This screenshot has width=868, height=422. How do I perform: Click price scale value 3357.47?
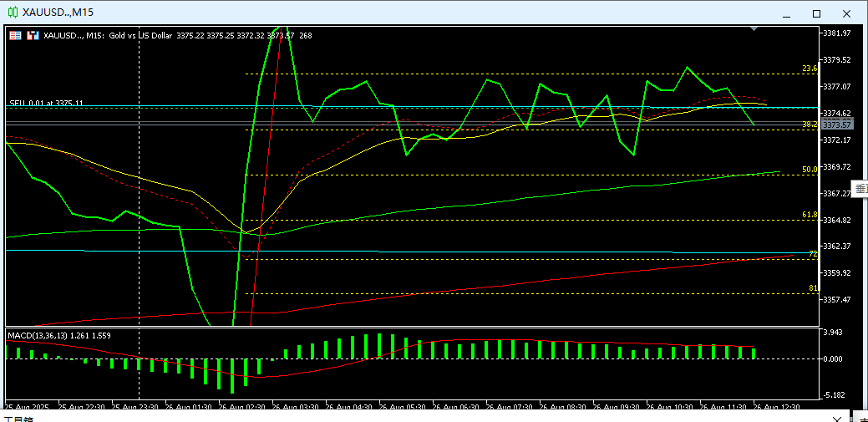click(x=838, y=300)
